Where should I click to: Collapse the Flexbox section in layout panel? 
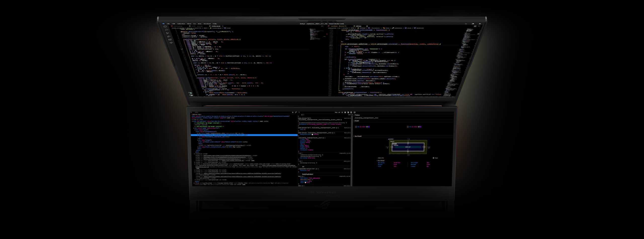[x=354, y=115]
